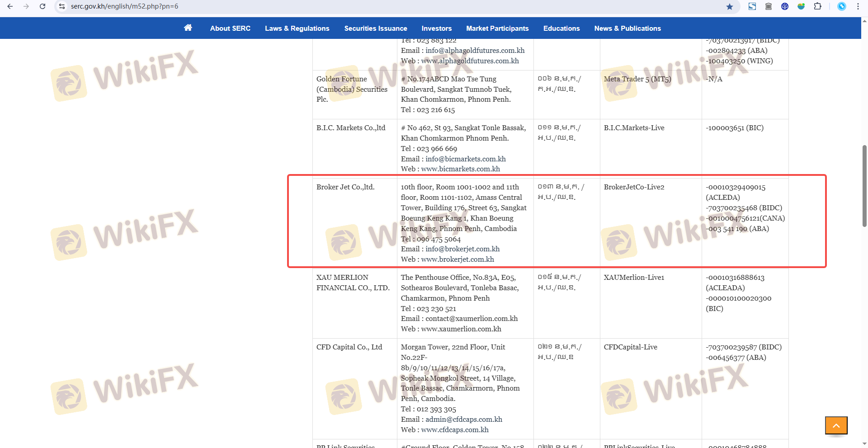868x448 pixels.
Task: Click the browser back arrow
Action: click(x=10, y=6)
